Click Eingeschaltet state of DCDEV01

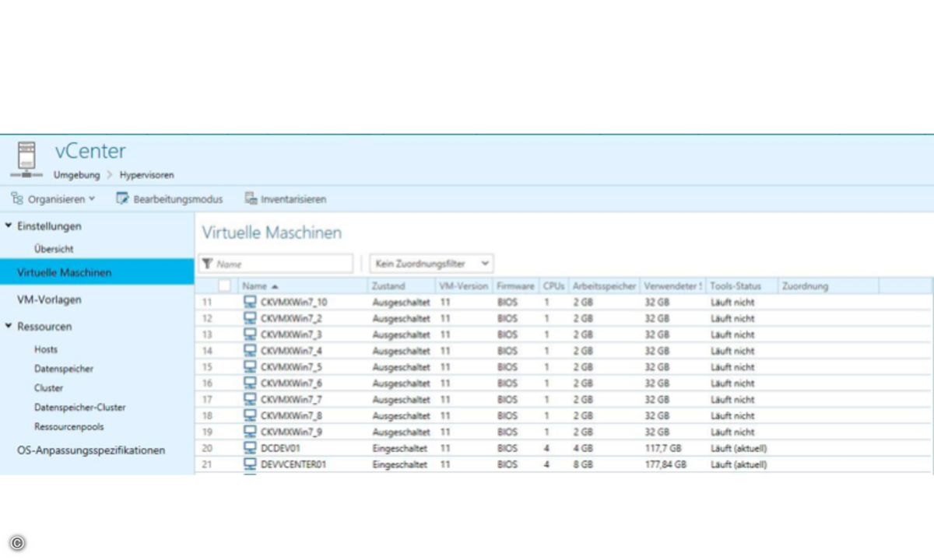tap(399, 448)
